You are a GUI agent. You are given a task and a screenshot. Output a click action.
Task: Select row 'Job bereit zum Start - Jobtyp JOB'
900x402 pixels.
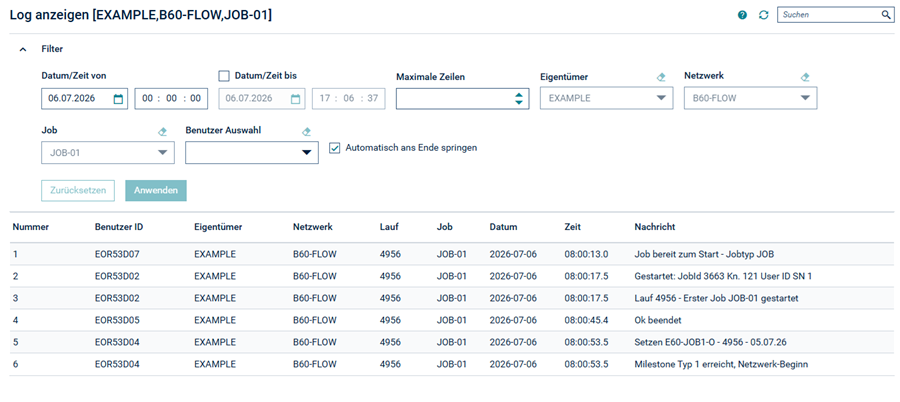[452, 254]
